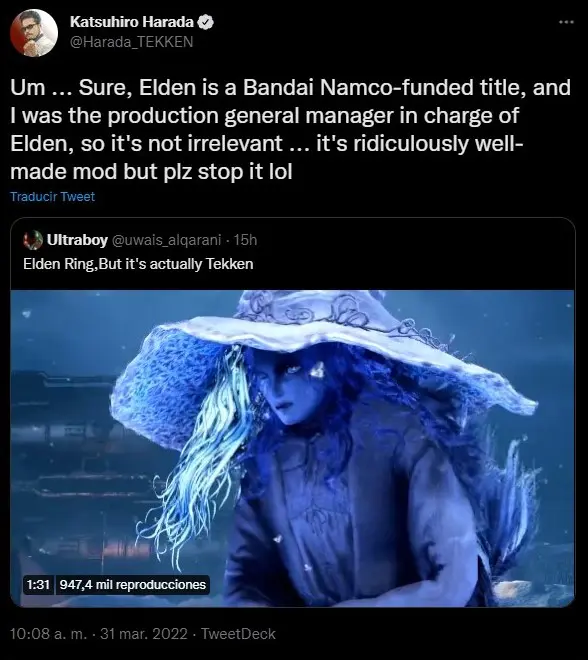Open the quoted tweet card header area
588x660 pixels.
292,252
